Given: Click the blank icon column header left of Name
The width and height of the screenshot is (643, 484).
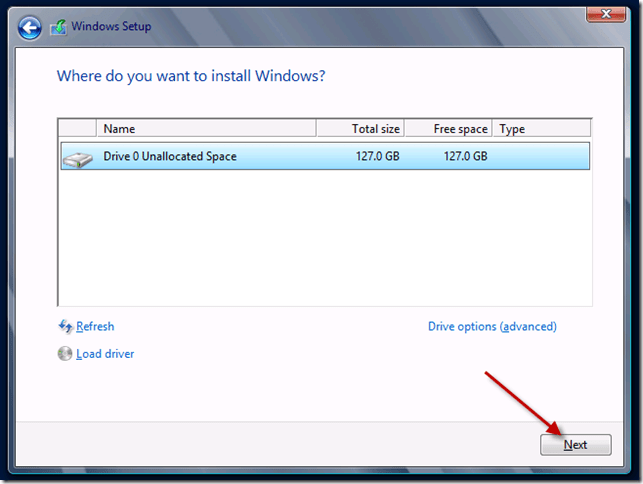Looking at the screenshot, I should pos(77,129).
